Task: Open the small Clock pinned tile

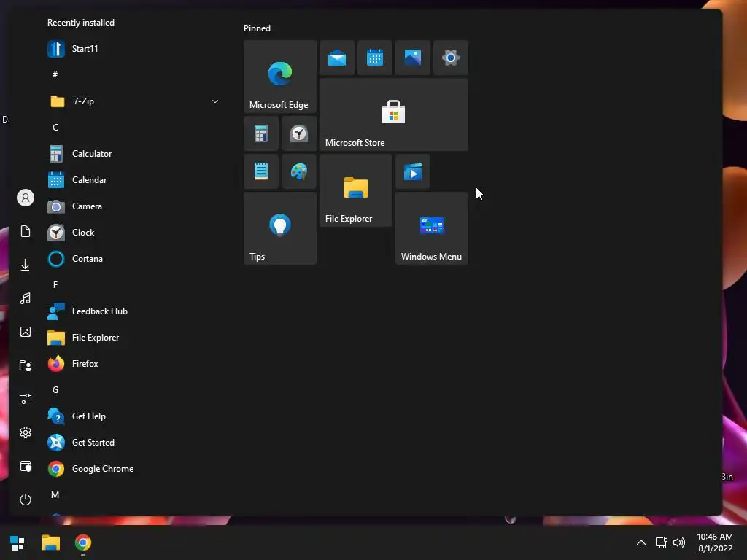Action: [x=298, y=133]
